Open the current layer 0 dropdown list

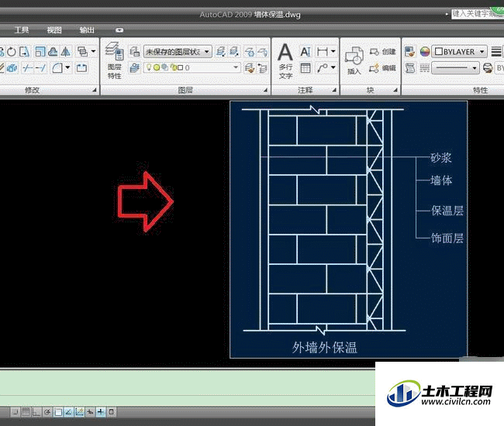[192, 67]
